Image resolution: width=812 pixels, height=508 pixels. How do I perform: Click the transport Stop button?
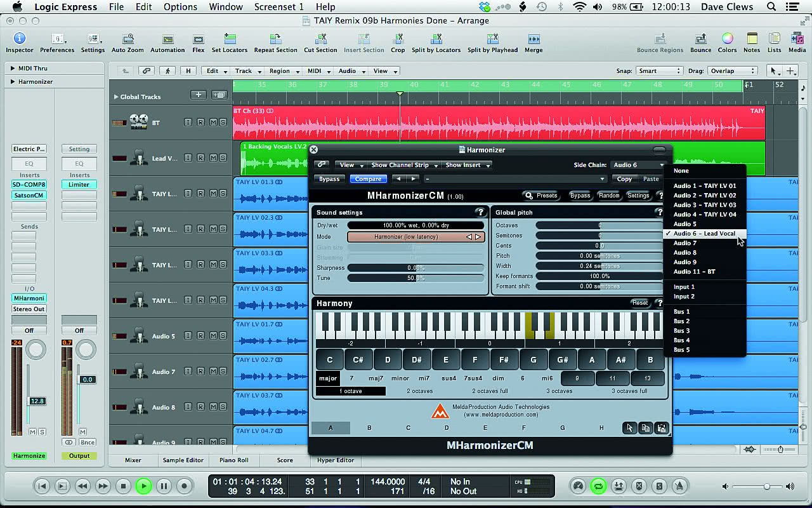123,486
